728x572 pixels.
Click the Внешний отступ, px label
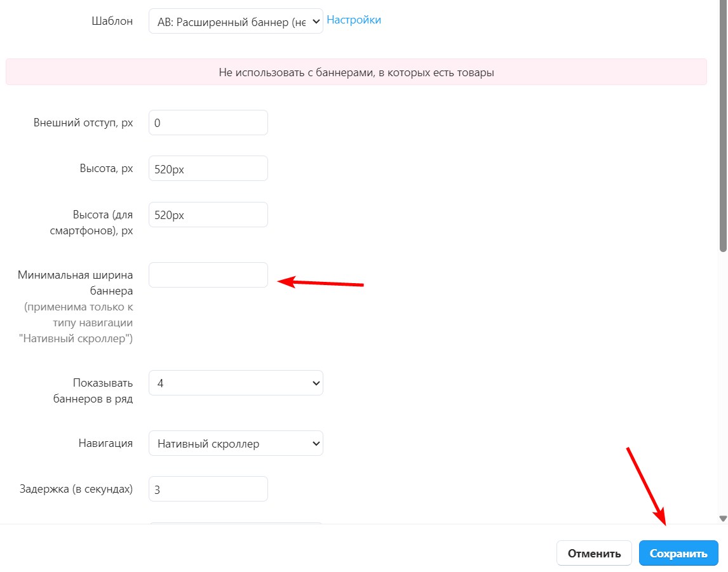click(83, 123)
